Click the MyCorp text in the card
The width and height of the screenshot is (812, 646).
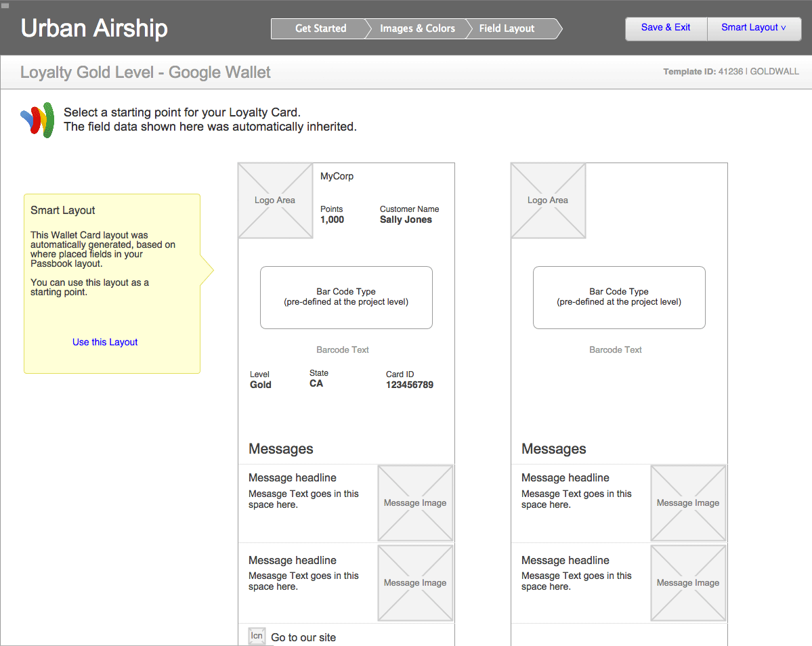click(x=337, y=176)
